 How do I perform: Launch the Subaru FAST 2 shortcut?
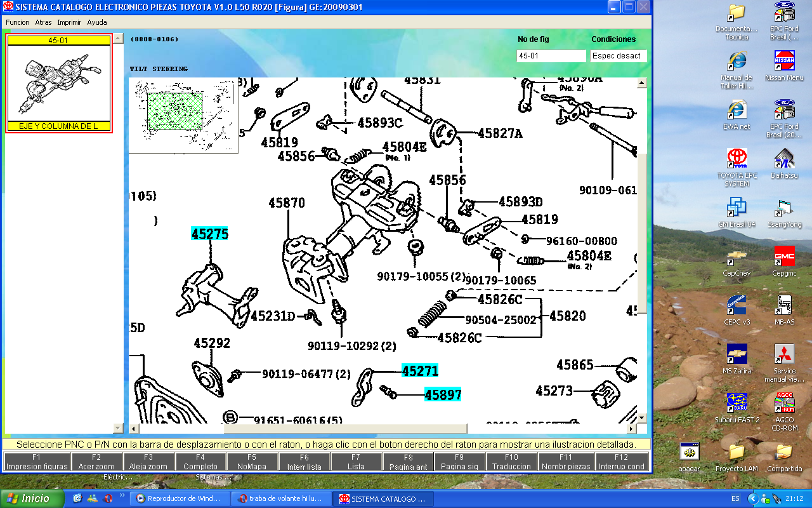point(737,403)
